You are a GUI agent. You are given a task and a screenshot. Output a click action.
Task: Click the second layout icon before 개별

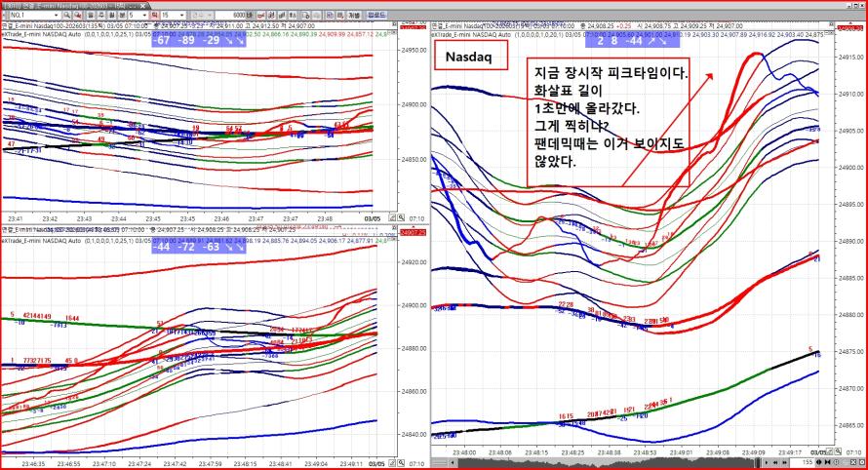(341, 15)
